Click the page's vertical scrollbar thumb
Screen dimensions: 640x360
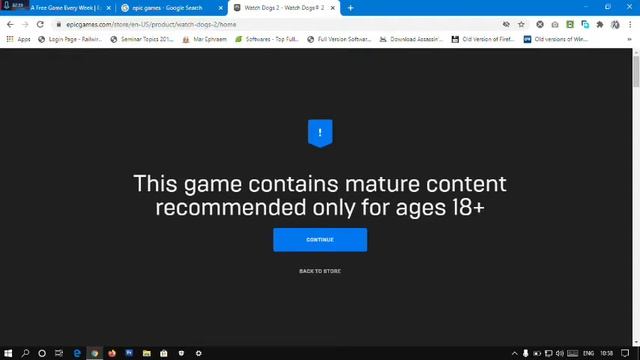[x=636, y=71]
